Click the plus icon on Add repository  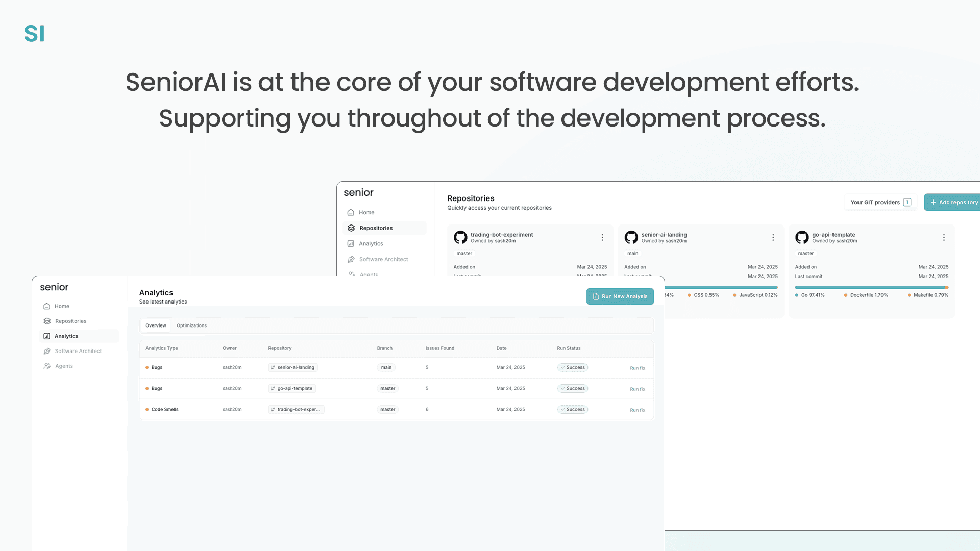[933, 202]
